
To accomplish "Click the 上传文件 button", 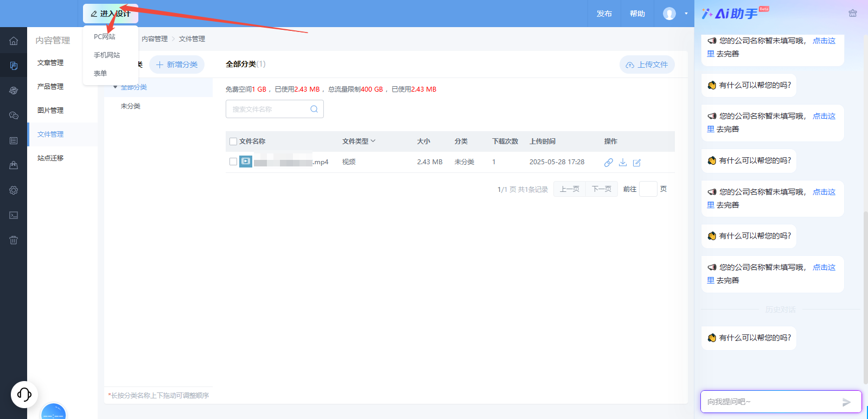I will coord(647,65).
